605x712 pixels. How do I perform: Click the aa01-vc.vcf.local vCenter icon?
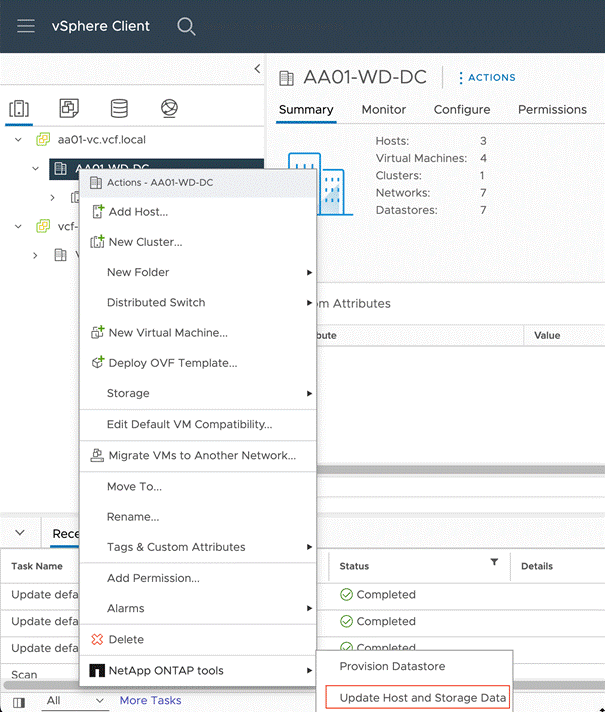(43, 139)
